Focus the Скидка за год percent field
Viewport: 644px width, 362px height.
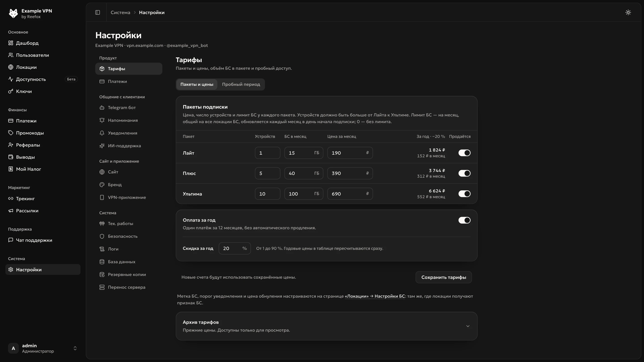tap(235, 248)
